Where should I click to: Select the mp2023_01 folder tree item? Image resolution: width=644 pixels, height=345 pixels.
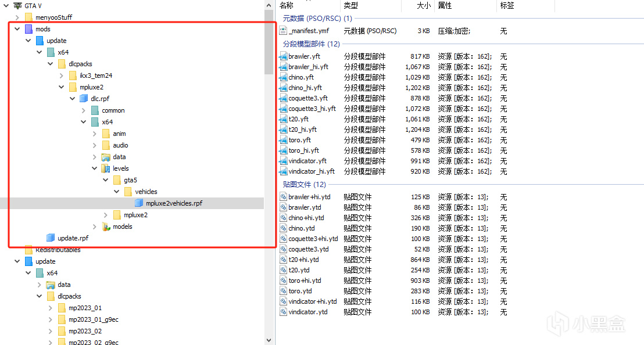tap(85, 308)
